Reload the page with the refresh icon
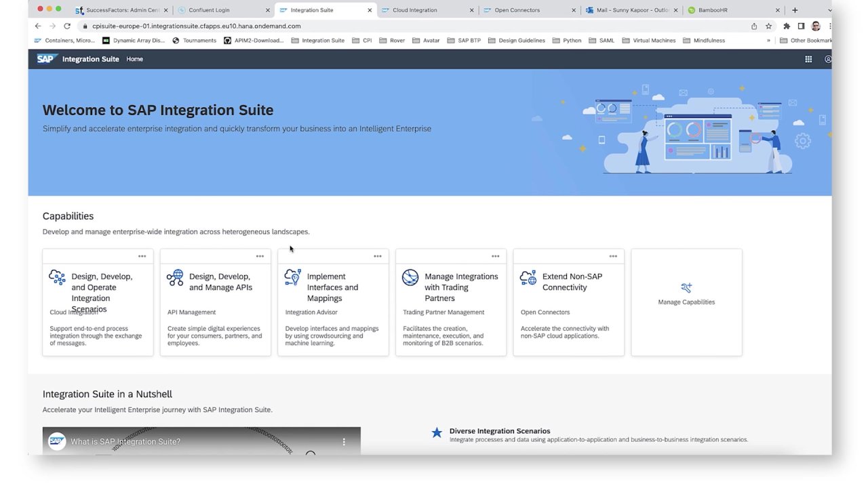Screen dimensions: 868x488 coord(67,26)
